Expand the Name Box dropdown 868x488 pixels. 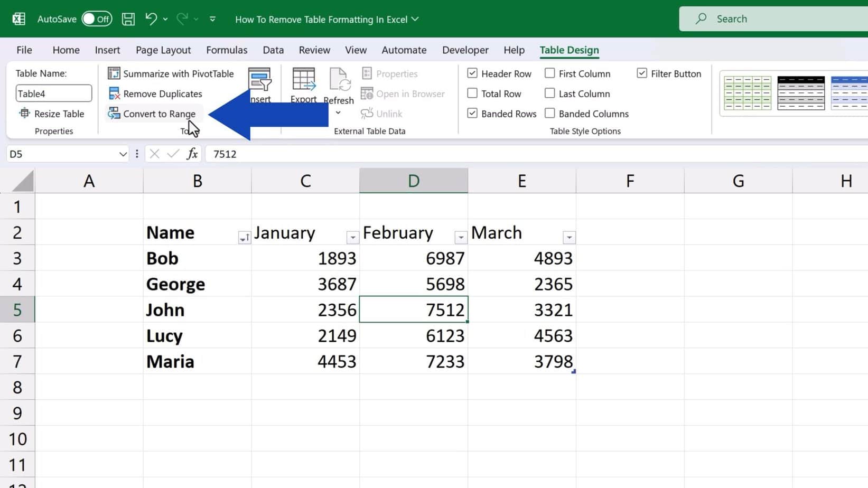(x=123, y=154)
